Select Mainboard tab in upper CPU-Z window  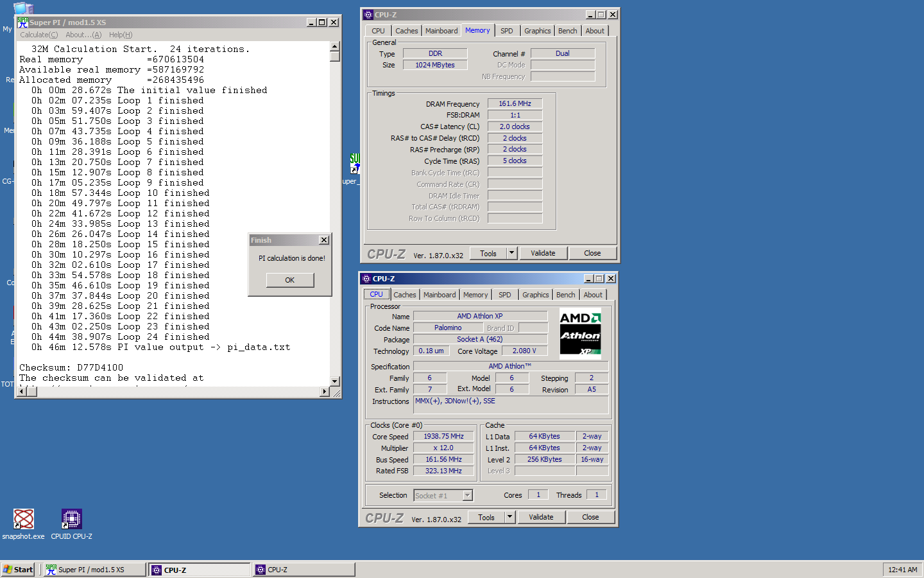click(441, 31)
